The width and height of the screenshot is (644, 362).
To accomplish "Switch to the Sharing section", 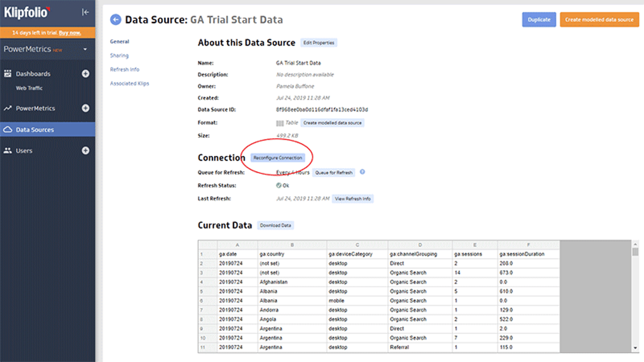I will pyautogui.click(x=119, y=55).
